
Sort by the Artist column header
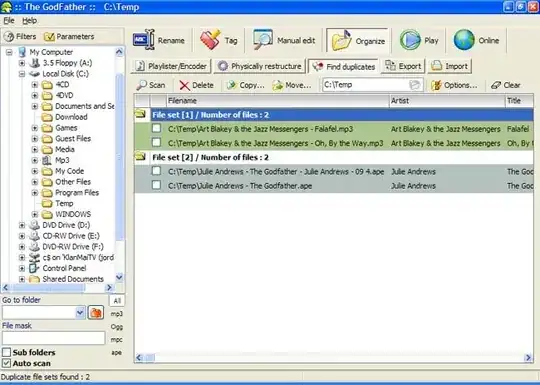[x=447, y=101]
